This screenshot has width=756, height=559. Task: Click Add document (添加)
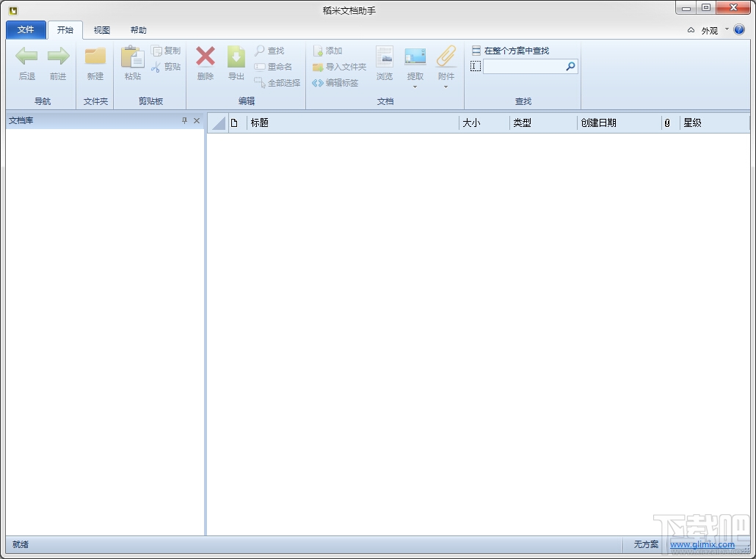(327, 51)
